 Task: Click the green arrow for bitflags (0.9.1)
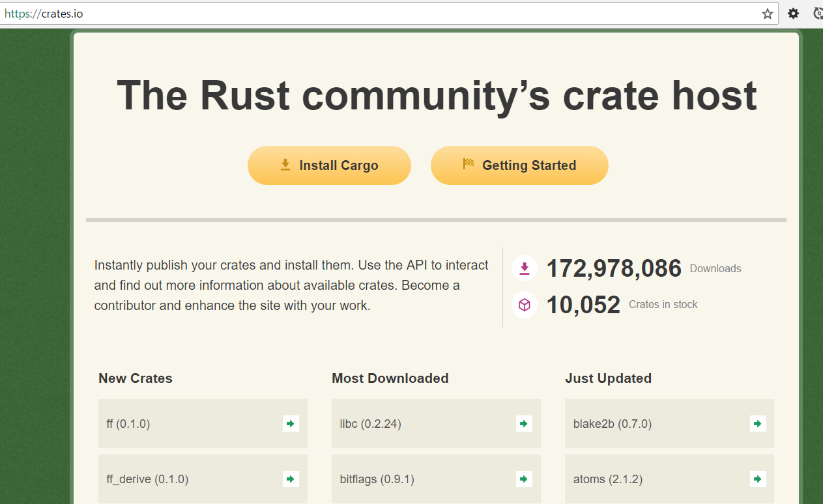tap(524, 479)
